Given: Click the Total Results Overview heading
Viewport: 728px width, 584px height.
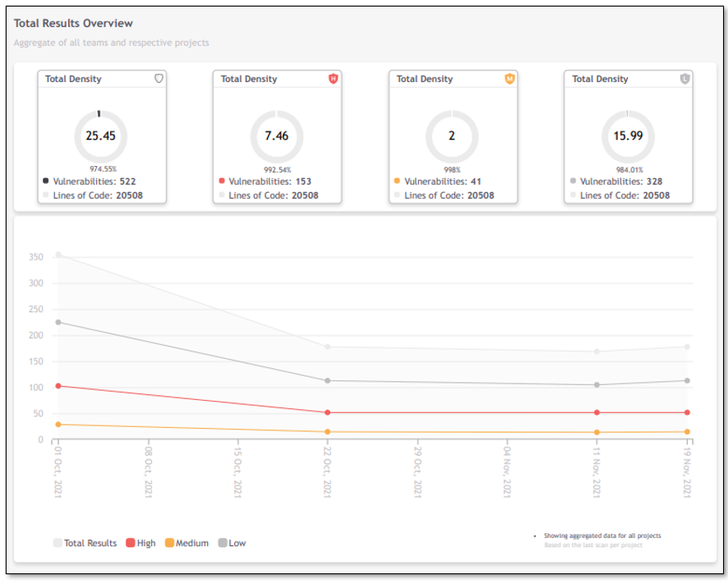Looking at the screenshot, I should click(x=73, y=24).
